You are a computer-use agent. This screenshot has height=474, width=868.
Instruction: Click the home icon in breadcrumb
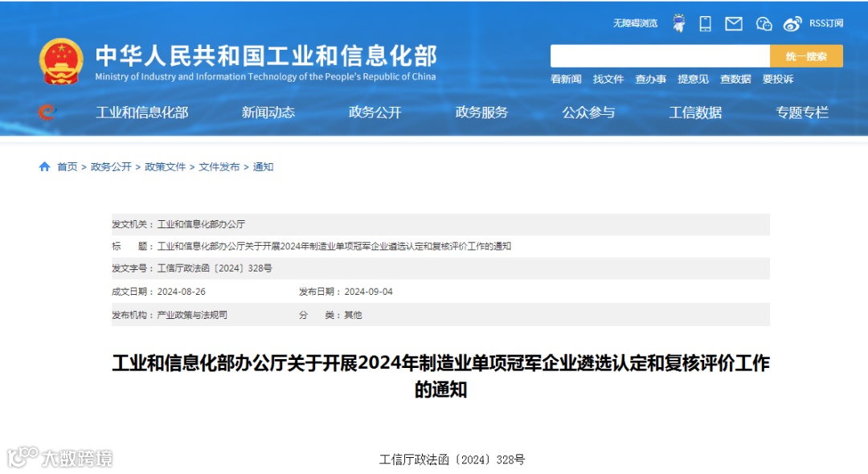coord(44,166)
